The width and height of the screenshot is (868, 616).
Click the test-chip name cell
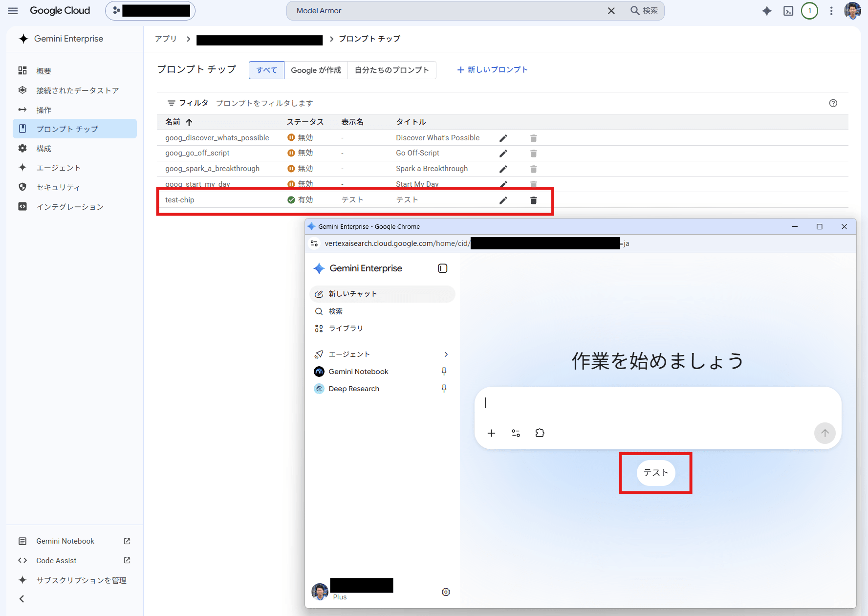tap(179, 200)
